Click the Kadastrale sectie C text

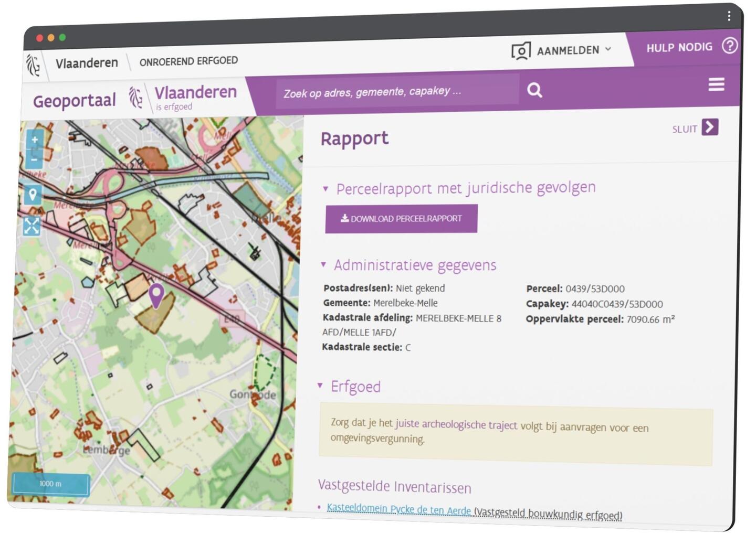tap(366, 347)
